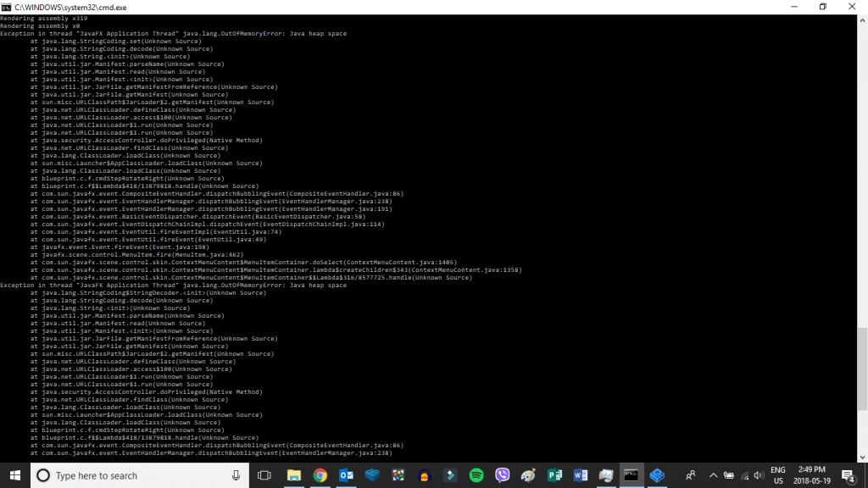868x488 pixels.
Task: Open Viber from the taskbar
Action: [x=502, y=475]
